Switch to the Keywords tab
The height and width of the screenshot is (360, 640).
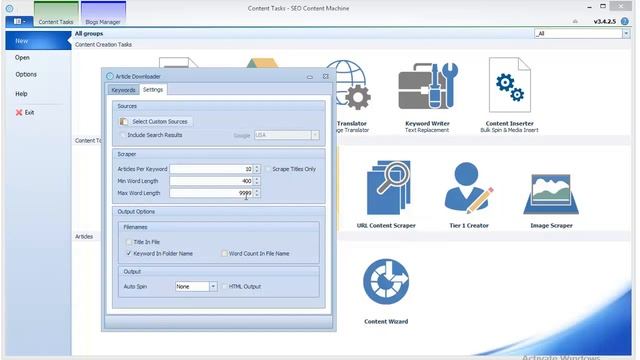click(123, 90)
